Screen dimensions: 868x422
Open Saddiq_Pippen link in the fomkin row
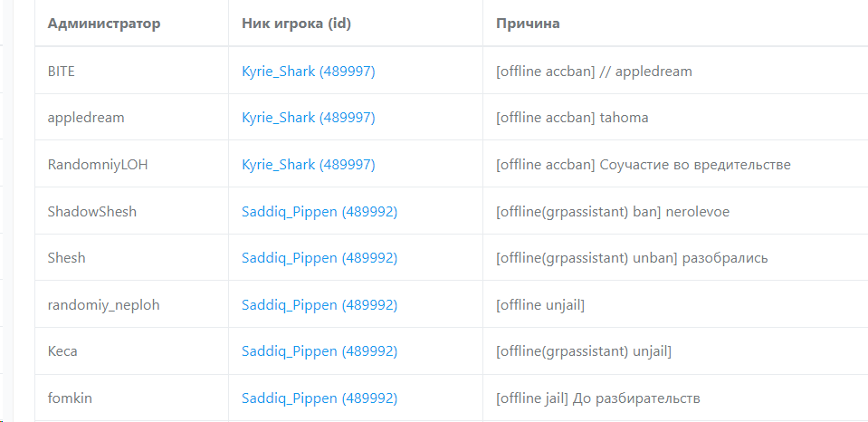coord(320,398)
